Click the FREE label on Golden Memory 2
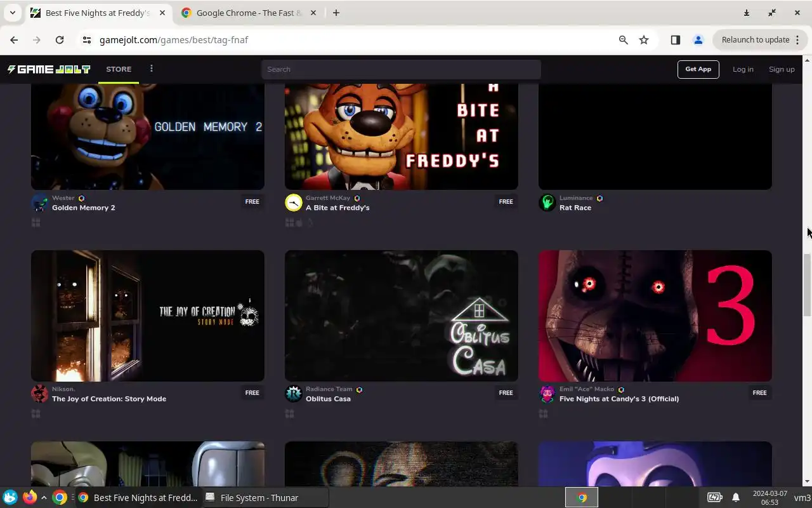 [252, 202]
